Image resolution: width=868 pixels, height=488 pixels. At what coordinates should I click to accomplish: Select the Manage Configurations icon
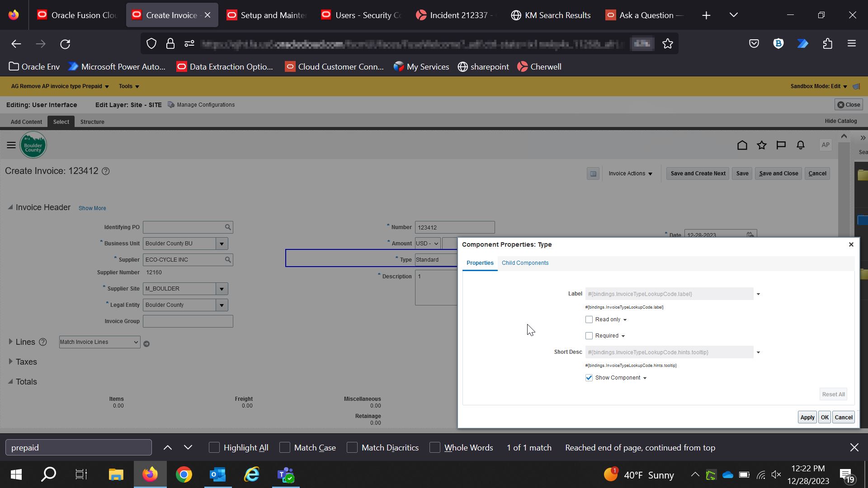171,104
